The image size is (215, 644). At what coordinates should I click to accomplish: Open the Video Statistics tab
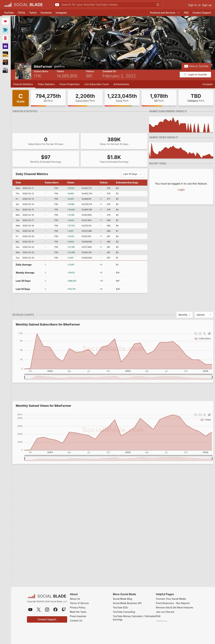[46, 84]
